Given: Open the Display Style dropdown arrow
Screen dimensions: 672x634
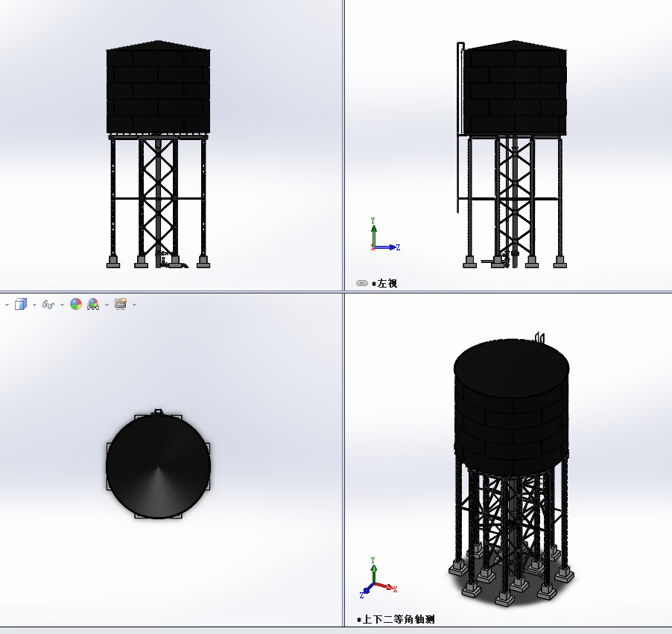Looking at the screenshot, I should (34, 305).
